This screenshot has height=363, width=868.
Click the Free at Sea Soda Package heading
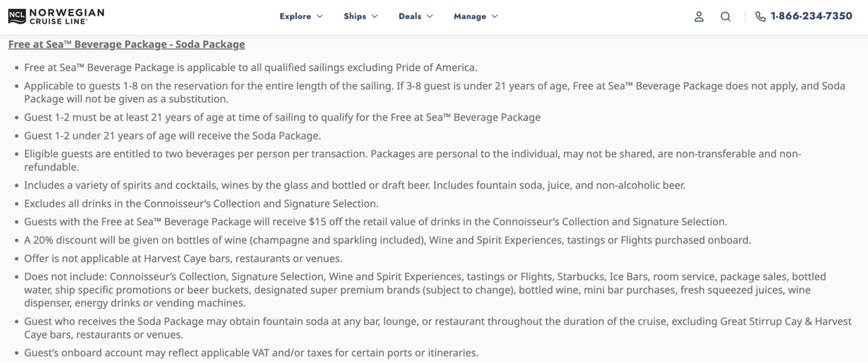pos(127,45)
